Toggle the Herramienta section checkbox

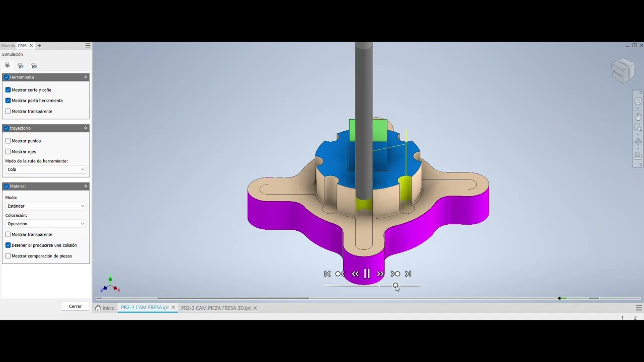point(7,77)
